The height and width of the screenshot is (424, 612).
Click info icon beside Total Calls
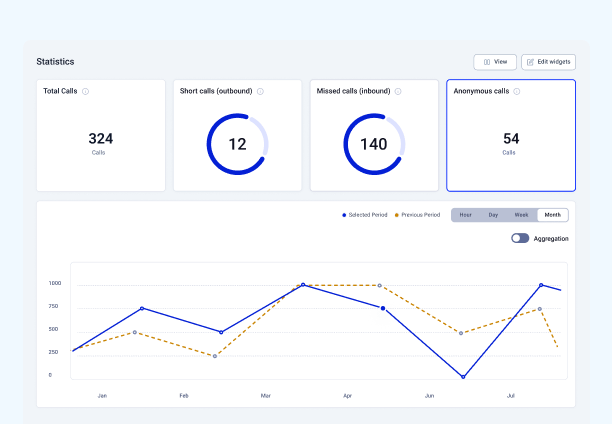(85, 91)
